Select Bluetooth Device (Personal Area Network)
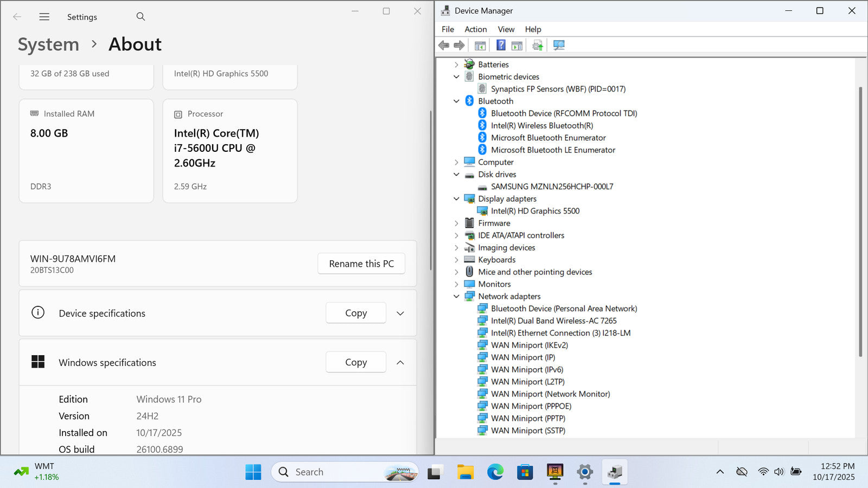Image resolution: width=868 pixels, height=488 pixels. click(x=564, y=309)
